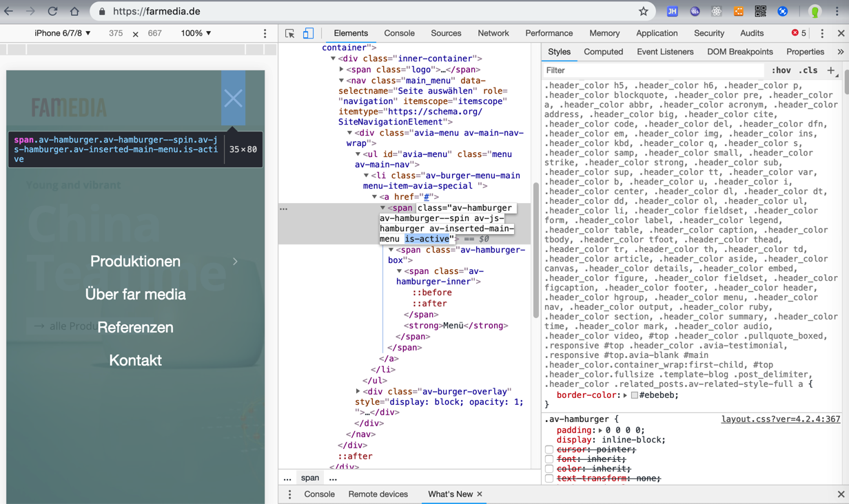Image resolution: width=849 pixels, height=504 pixels.
Task: Click the viewport height field 667
Action: click(x=154, y=33)
